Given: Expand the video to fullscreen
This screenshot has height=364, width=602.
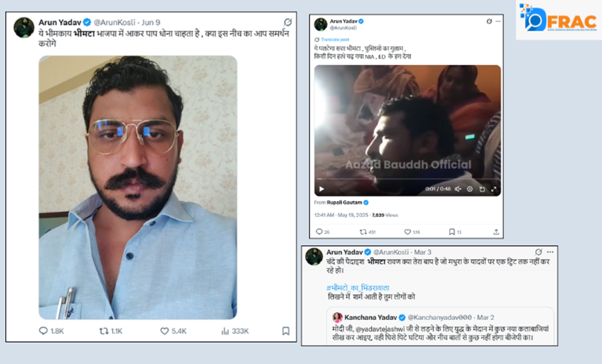Looking at the screenshot, I should 494,189.
